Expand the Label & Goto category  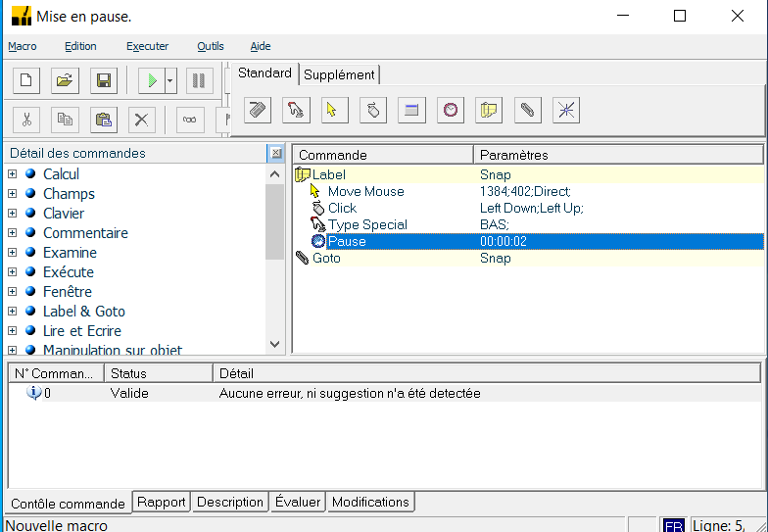click(13, 312)
